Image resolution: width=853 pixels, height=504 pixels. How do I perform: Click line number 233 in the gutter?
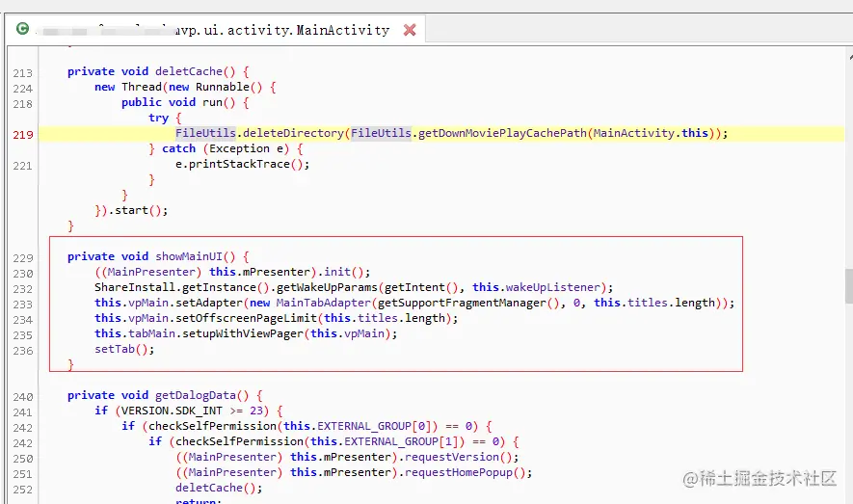pos(23,304)
